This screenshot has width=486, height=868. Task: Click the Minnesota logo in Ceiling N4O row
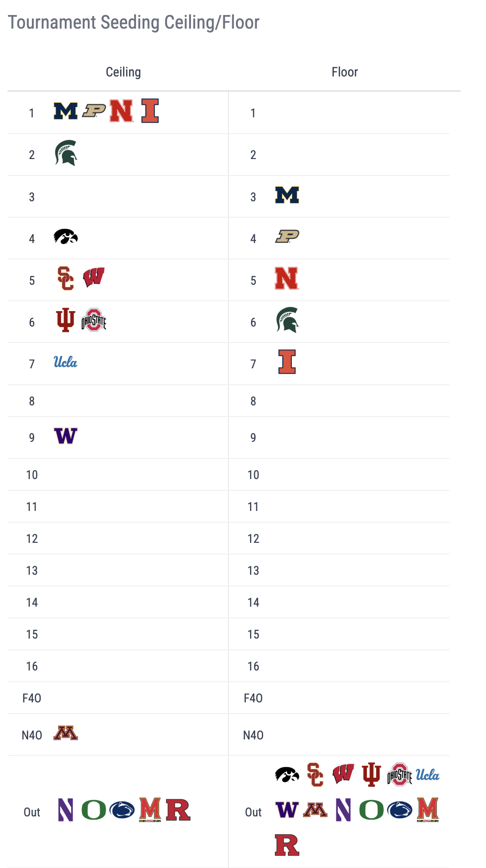pyautogui.click(x=66, y=733)
